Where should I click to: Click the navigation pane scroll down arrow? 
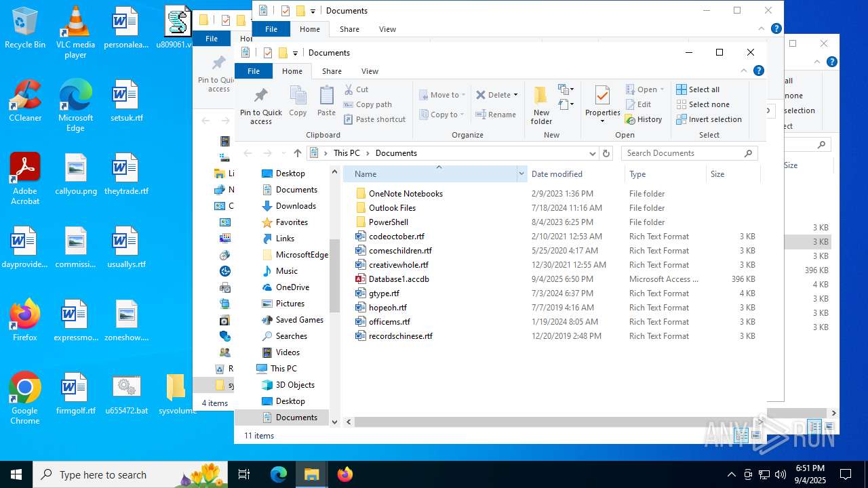pos(334,422)
